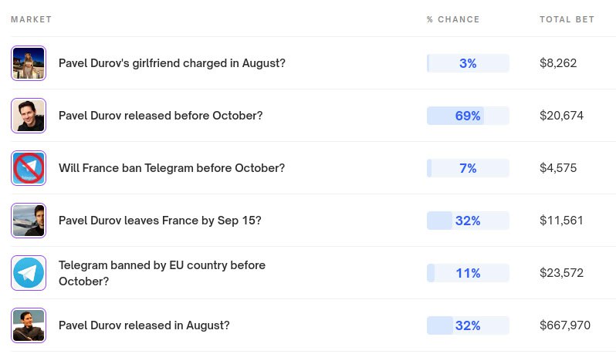This screenshot has width=616, height=364.
Task: Open "Pavel Durov leaves France by Sep 15?" market
Action: point(160,221)
